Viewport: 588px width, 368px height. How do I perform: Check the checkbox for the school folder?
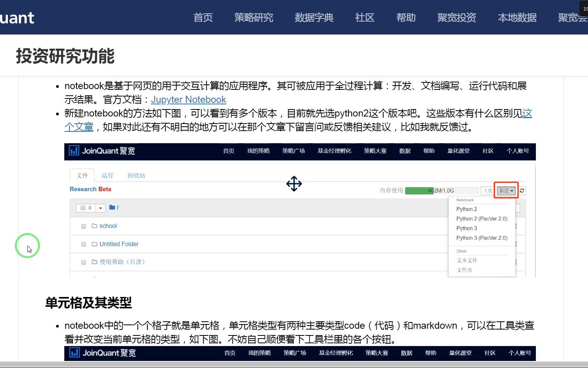(83, 226)
